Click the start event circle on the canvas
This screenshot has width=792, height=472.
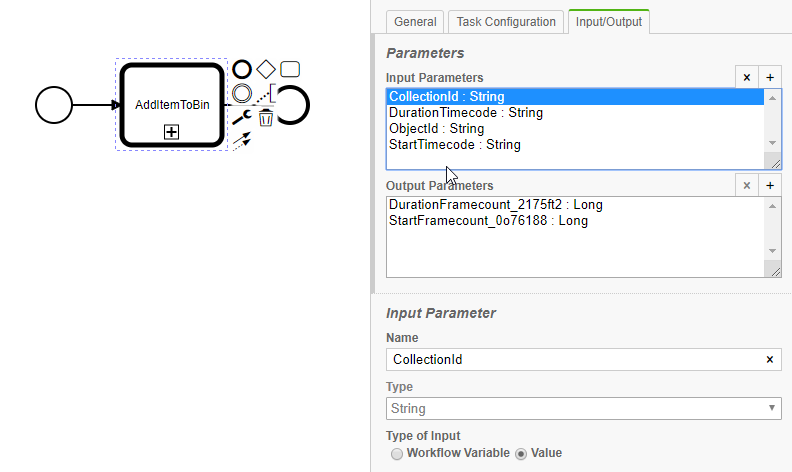54,103
